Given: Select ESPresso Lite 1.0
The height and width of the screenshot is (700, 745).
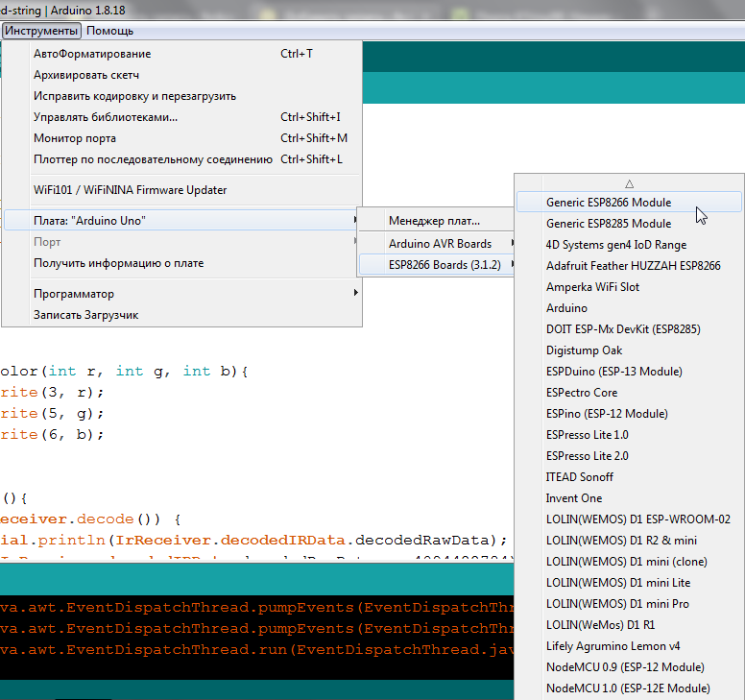Looking at the screenshot, I should (629, 435).
